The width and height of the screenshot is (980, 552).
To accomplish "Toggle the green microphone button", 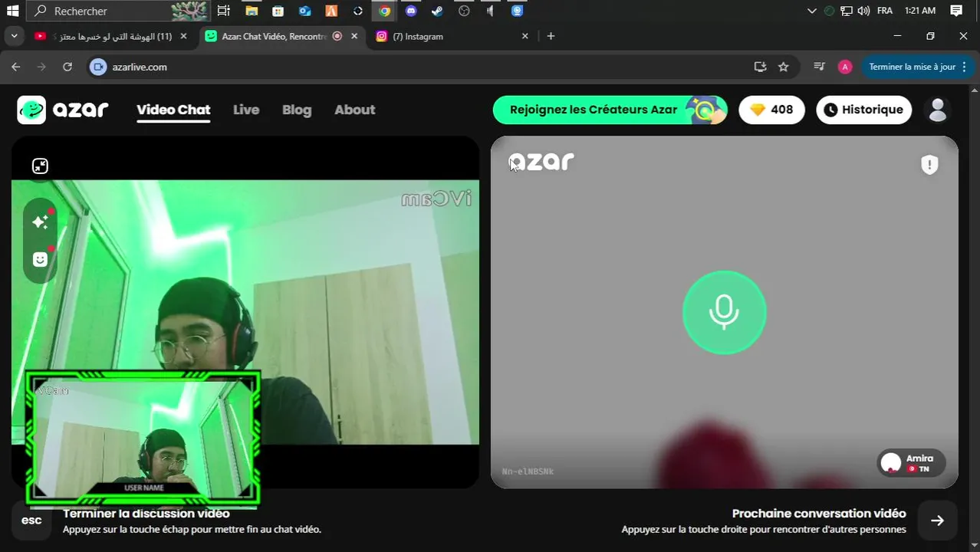I will [724, 312].
